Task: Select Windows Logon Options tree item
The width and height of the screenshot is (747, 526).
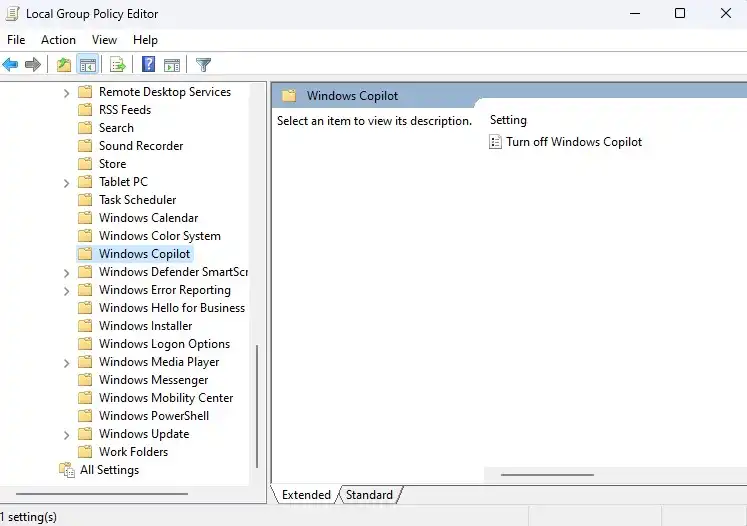Action: (164, 344)
